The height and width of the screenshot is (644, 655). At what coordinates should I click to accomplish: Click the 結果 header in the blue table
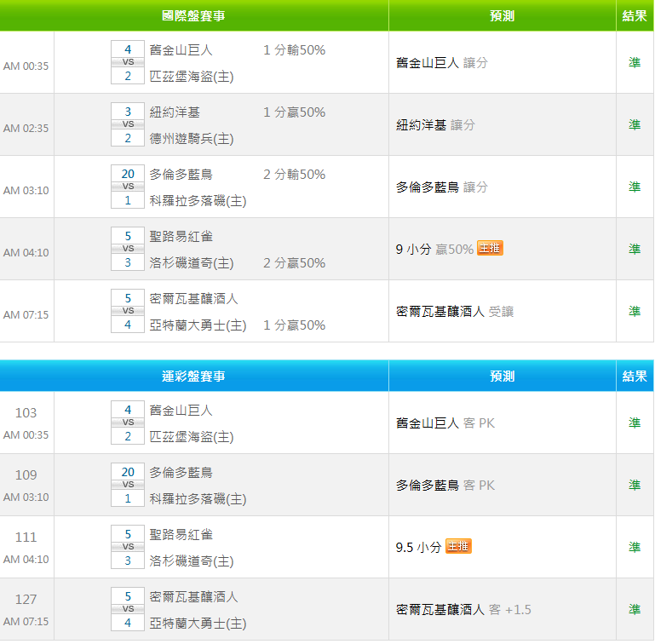coord(635,377)
